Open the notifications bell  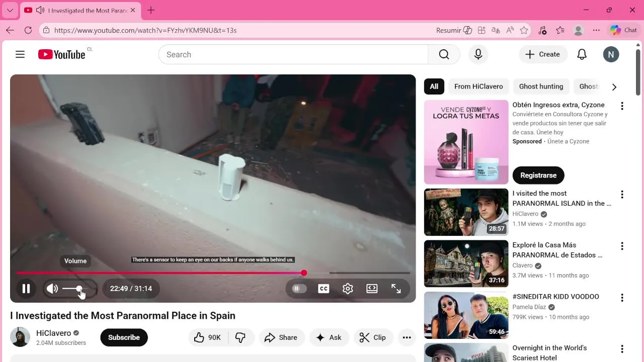coord(582,54)
